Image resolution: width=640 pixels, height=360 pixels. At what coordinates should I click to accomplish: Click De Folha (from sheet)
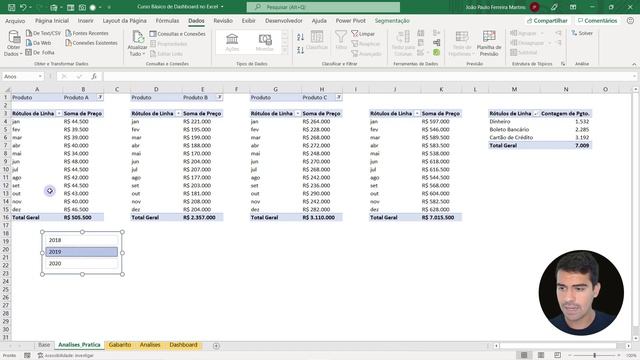[40, 52]
